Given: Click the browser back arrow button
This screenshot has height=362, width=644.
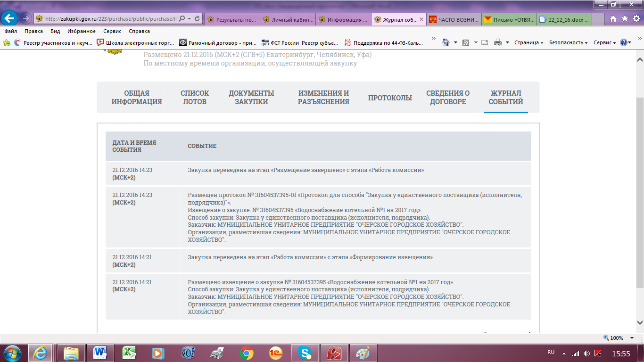Looking at the screenshot, I should [x=10, y=18].
